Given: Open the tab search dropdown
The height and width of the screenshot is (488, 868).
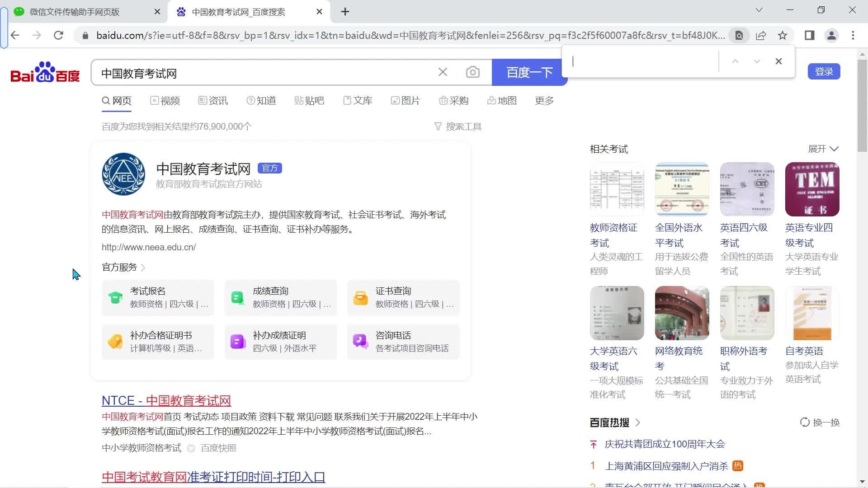Looking at the screenshot, I should (x=759, y=10).
